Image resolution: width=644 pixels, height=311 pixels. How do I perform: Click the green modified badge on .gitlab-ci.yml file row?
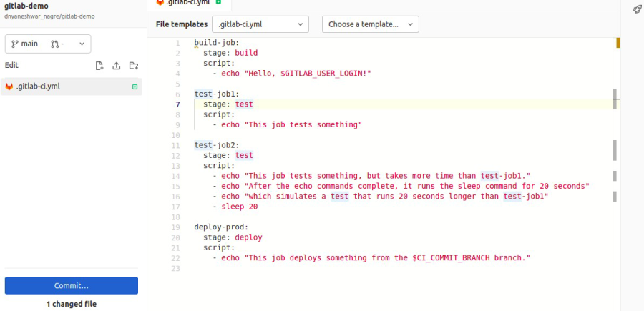(135, 87)
